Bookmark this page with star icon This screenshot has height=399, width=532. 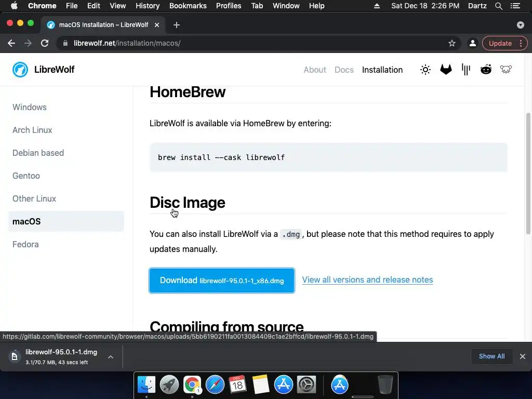pos(451,43)
